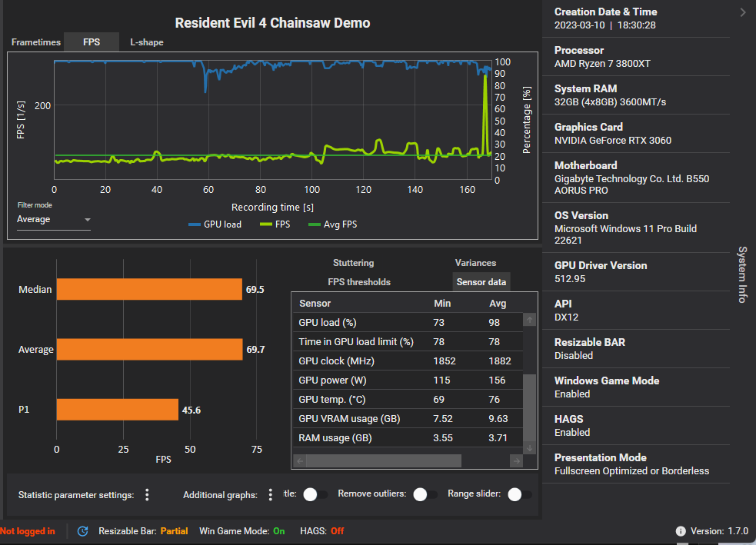Select the RAM usage (GB) row
Screen dimensions: 756x545
[x=408, y=438]
